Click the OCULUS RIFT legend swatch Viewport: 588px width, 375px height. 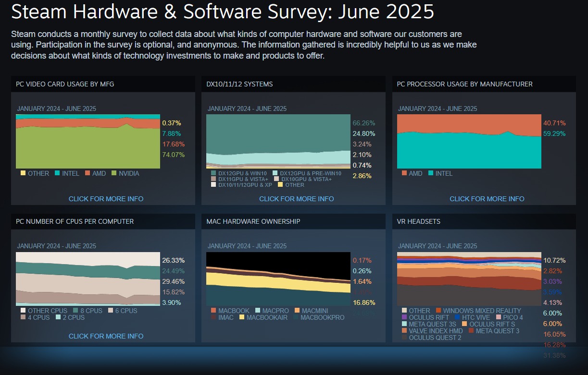click(404, 317)
